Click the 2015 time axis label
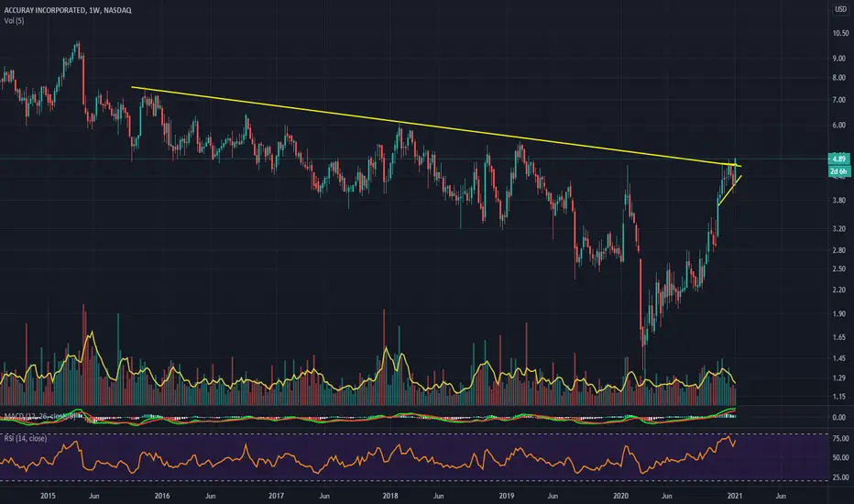Image resolution: width=854 pixels, height=504 pixels. pos(48,496)
